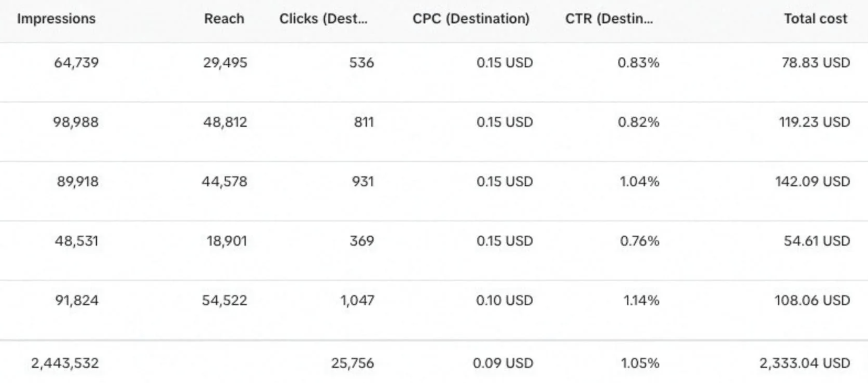Click the 44,578 reach cell
This screenshot has width=868, height=383.
click(224, 182)
